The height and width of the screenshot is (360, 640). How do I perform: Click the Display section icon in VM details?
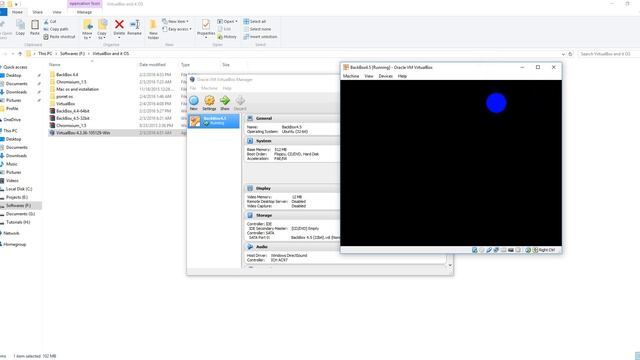[x=250, y=188]
